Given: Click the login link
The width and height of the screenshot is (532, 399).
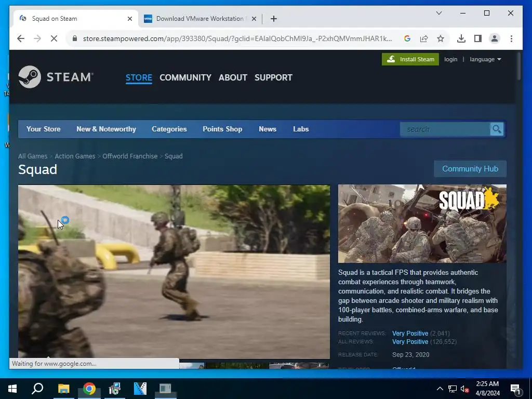Looking at the screenshot, I should 450,59.
